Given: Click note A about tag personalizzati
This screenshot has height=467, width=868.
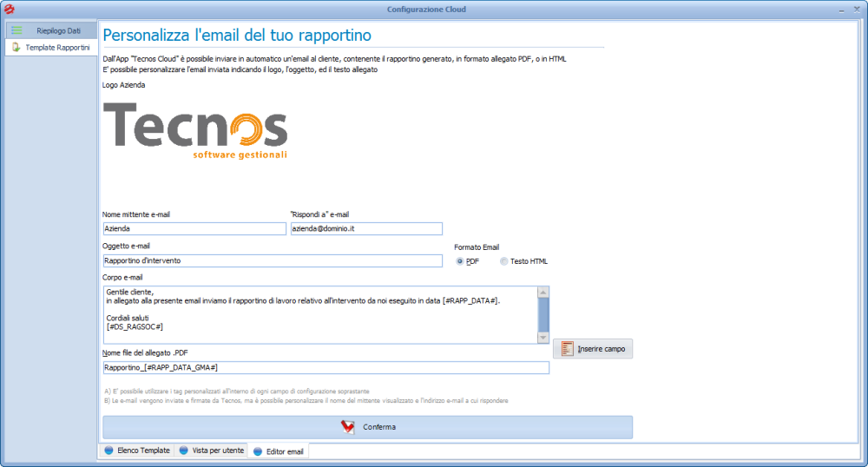Looking at the screenshot, I should click(x=236, y=391).
